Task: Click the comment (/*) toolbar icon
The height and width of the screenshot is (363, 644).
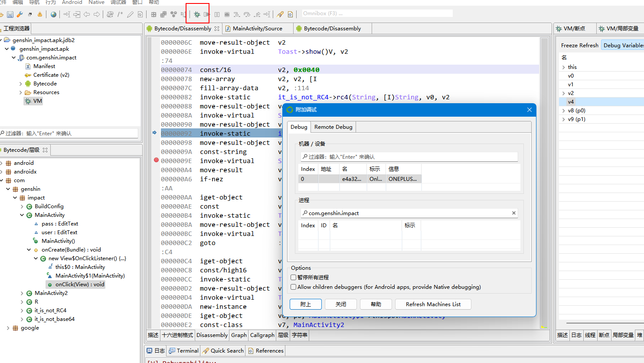Action: 120,14
